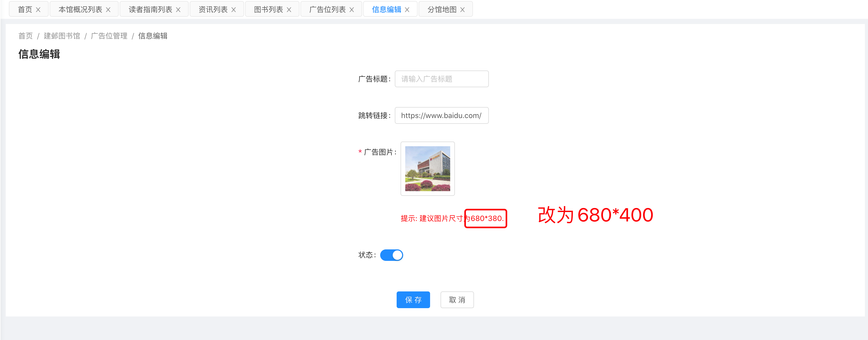Go to 首页 in the breadcrumb
This screenshot has height=340, width=868.
(x=26, y=36)
